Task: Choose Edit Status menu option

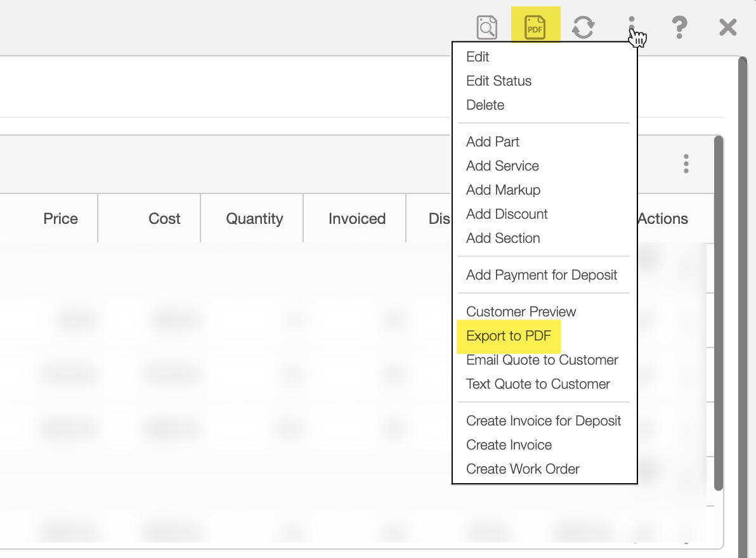Action: coord(499,81)
